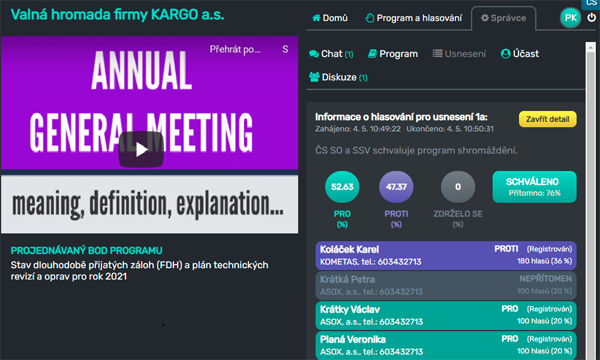Image resolution: width=600 pixels, height=360 pixels.
Task: Close detail with Zavřít detail button
Action: [x=548, y=119]
